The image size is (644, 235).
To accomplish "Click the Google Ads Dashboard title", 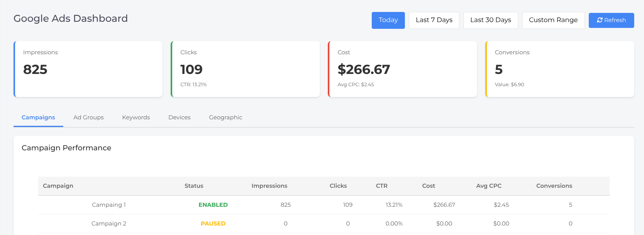I will click(x=71, y=19).
